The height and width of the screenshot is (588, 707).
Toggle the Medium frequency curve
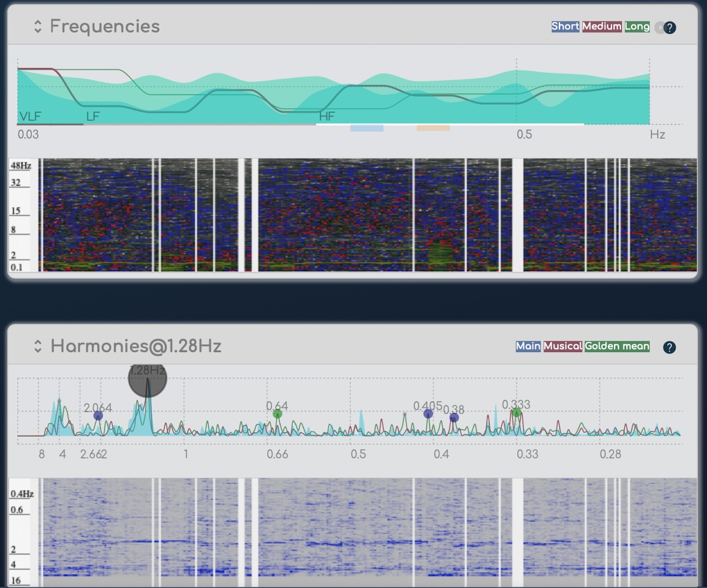[601, 27]
